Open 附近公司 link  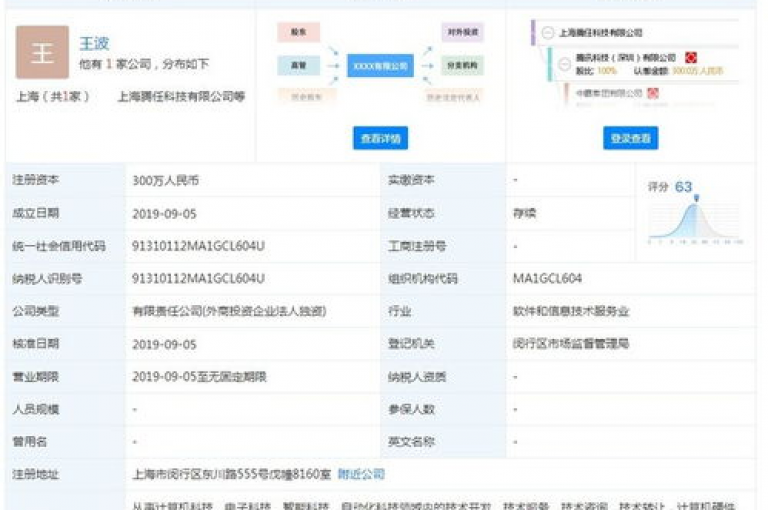click(x=361, y=474)
